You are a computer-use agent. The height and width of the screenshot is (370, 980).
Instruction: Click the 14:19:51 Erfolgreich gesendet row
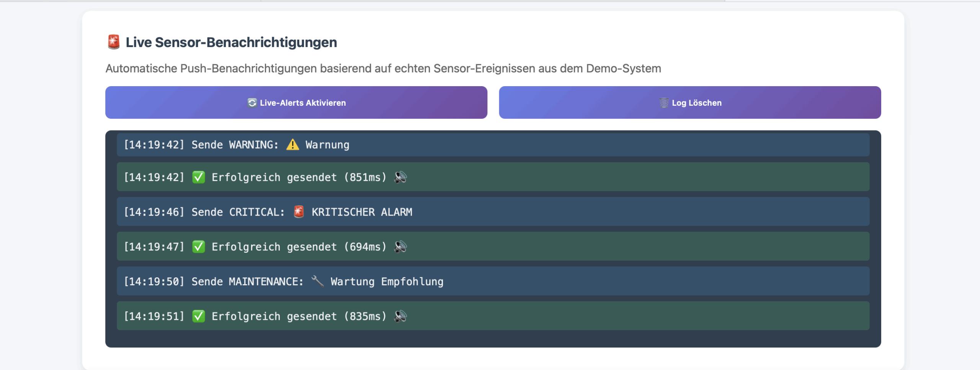493,316
